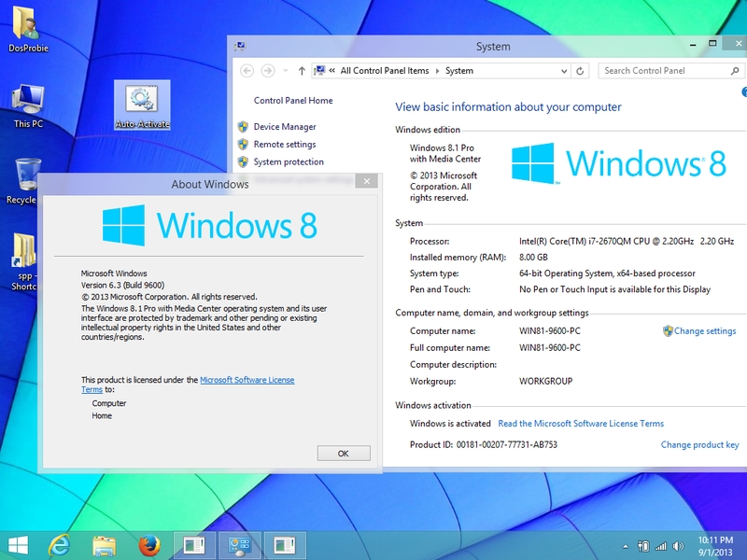Close the About Windows dialog
The width and height of the screenshot is (747, 560).
(366, 181)
